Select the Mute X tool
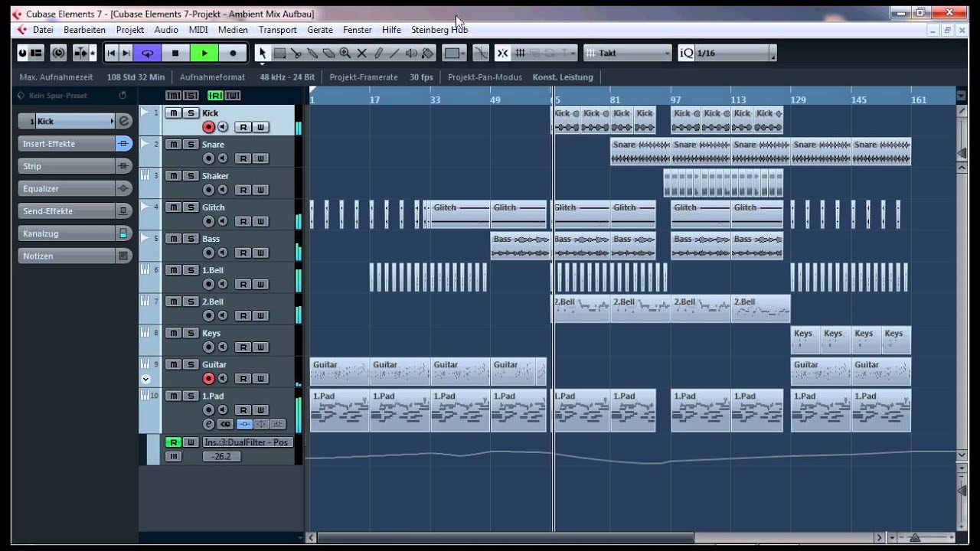This screenshot has width=980, height=551. pyautogui.click(x=361, y=53)
